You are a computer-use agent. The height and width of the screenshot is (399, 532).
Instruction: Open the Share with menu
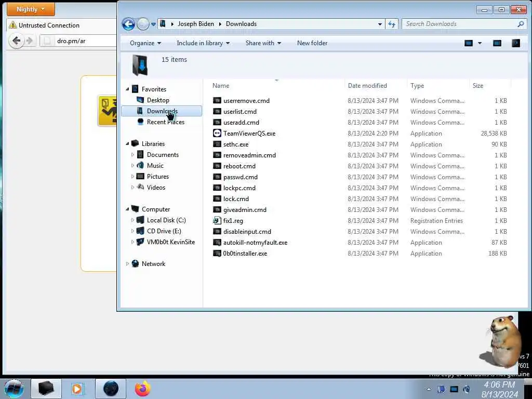click(x=263, y=43)
